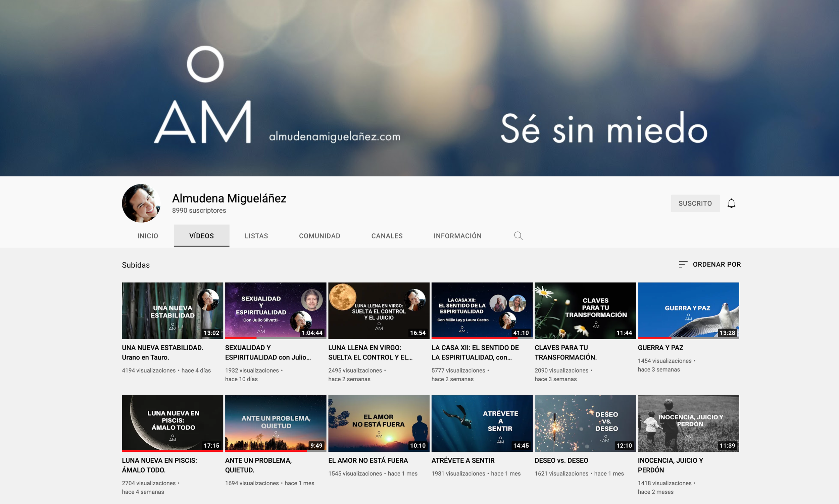
Task: Switch to the INICIO tab
Action: click(148, 236)
